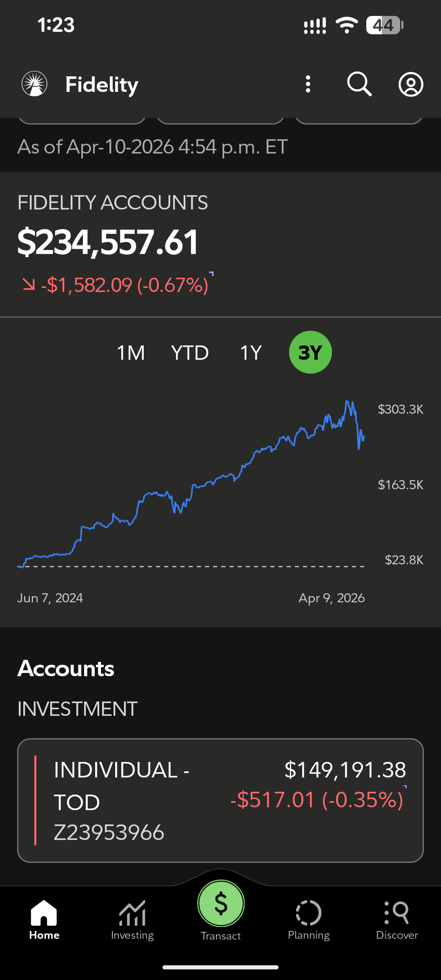Tap the Accounts section heading
This screenshot has height=980, width=441.
(x=66, y=669)
